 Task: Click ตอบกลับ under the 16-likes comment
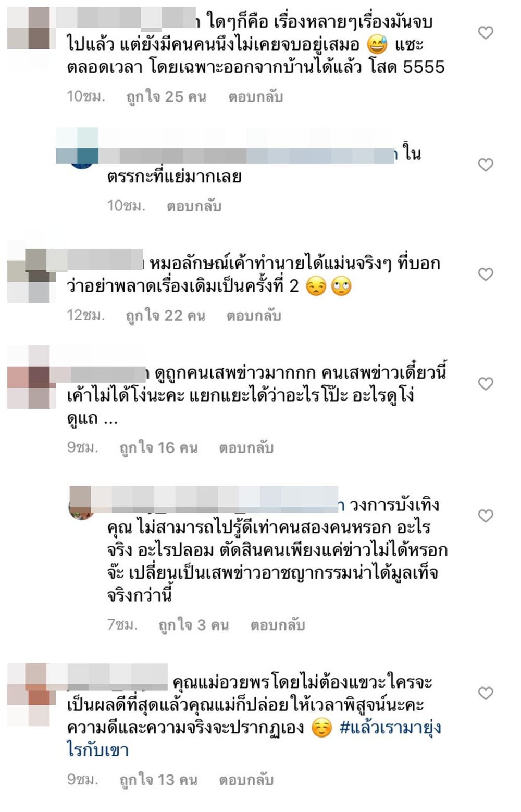click(x=246, y=448)
